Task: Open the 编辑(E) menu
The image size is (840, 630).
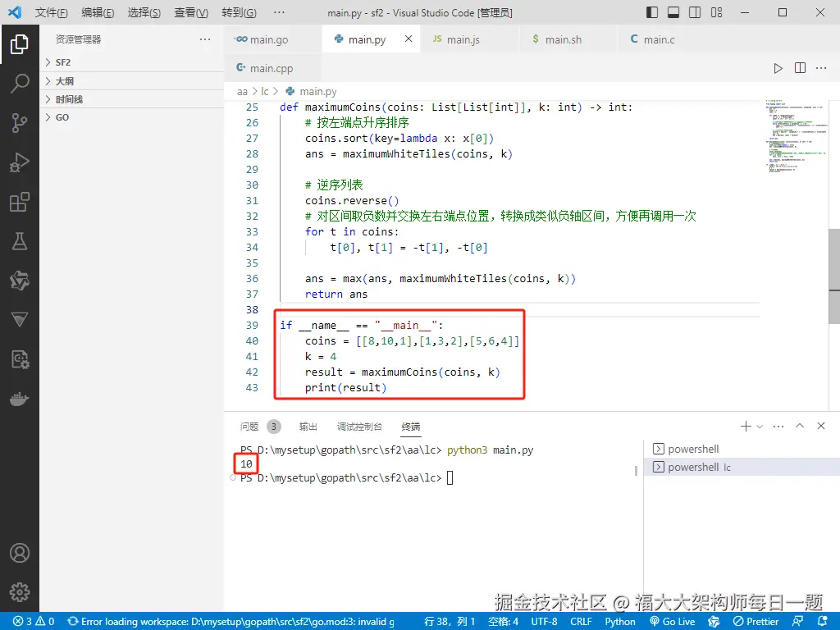Action: [x=98, y=12]
